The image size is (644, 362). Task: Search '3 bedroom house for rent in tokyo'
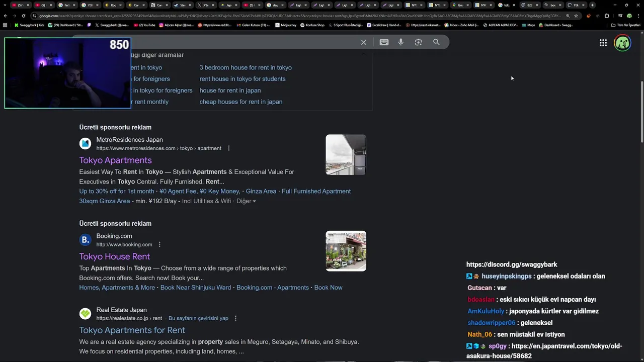[246, 67]
